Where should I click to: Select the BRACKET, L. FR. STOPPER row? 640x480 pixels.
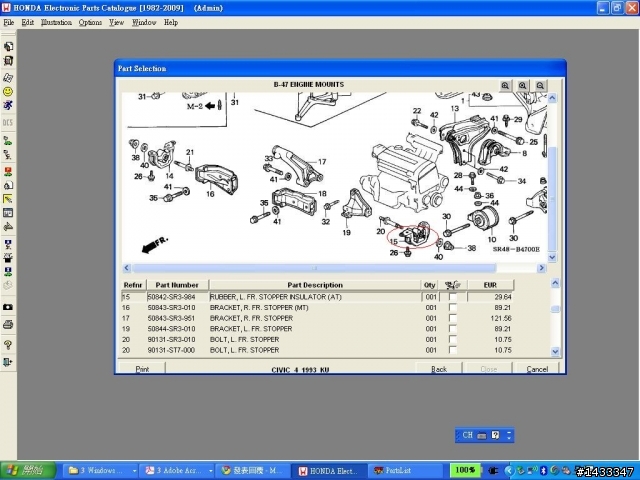(x=316, y=329)
